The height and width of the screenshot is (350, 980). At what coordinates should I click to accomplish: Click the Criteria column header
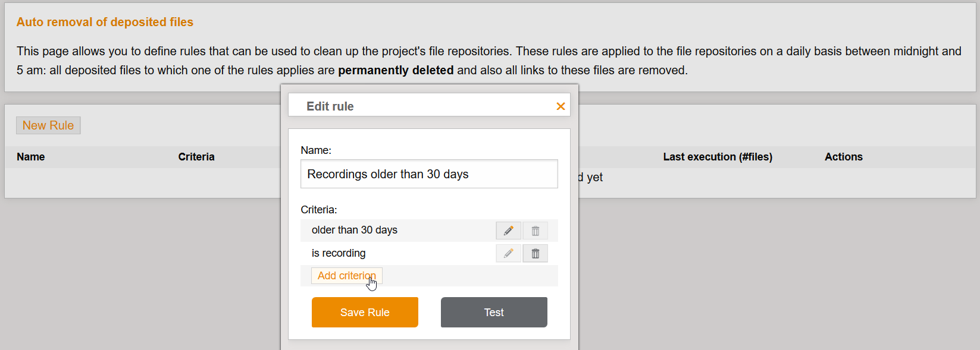[x=196, y=156]
